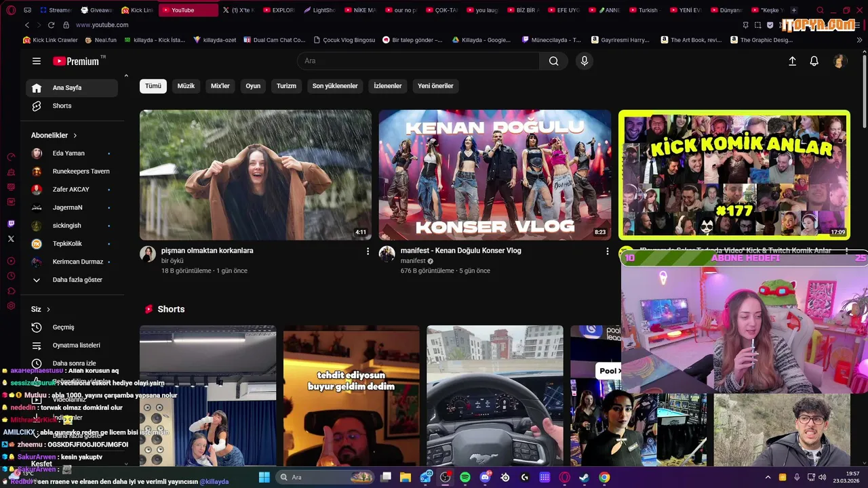Open Chrome from the taskbar
868x488 pixels.
pyautogui.click(x=604, y=477)
